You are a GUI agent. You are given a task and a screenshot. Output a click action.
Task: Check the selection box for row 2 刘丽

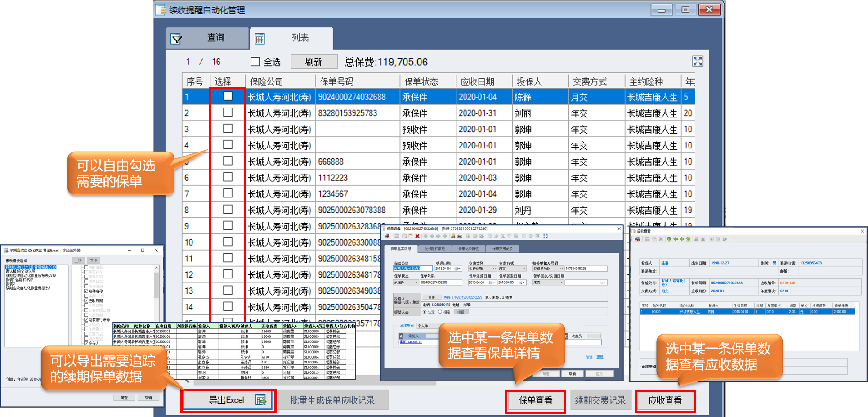click(228, 112)
